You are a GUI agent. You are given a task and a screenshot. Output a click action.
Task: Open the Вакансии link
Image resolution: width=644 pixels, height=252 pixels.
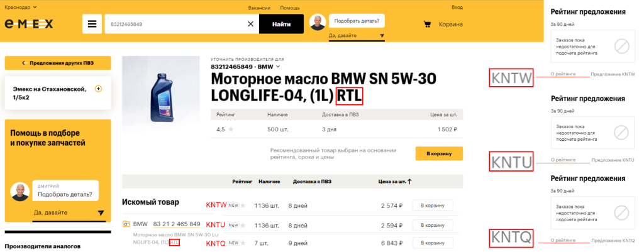(x=259, y=8)
